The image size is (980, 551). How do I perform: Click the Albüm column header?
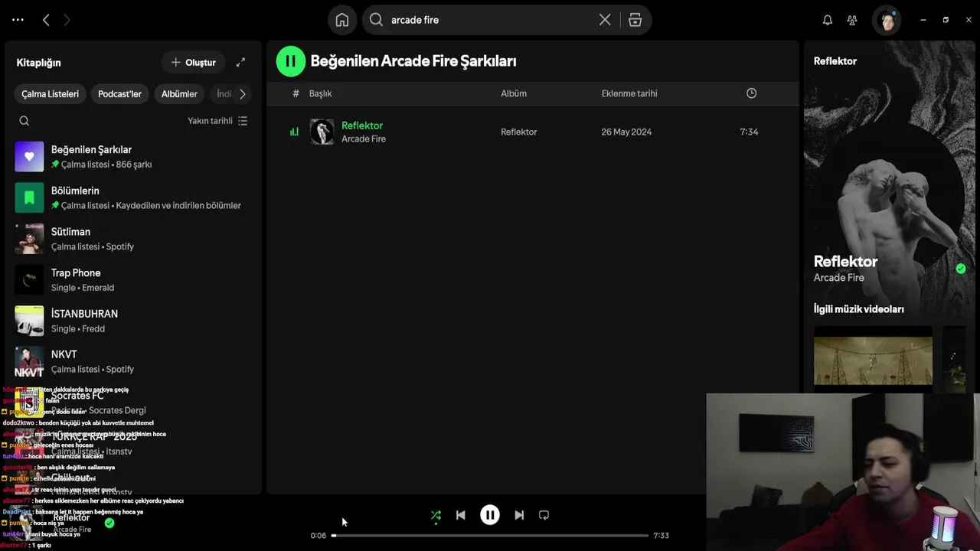tap(514, 93)
